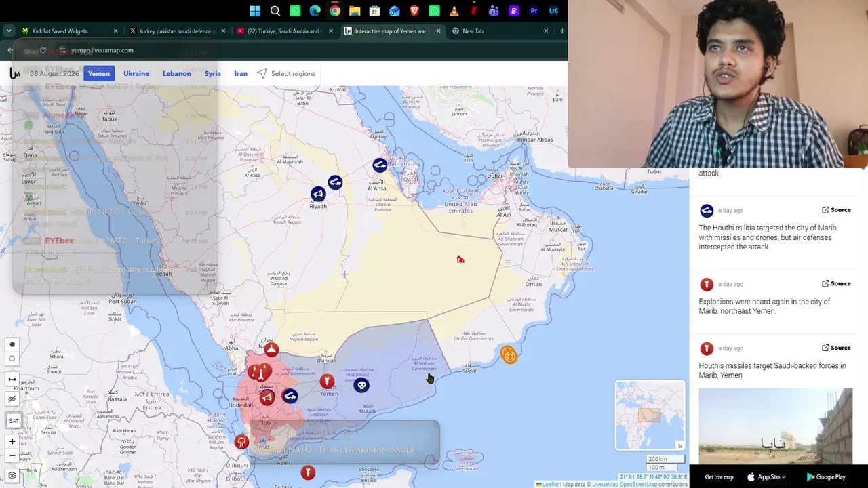
Task: Open Source link for Houthis missiles news
Action: click(836, 348)
